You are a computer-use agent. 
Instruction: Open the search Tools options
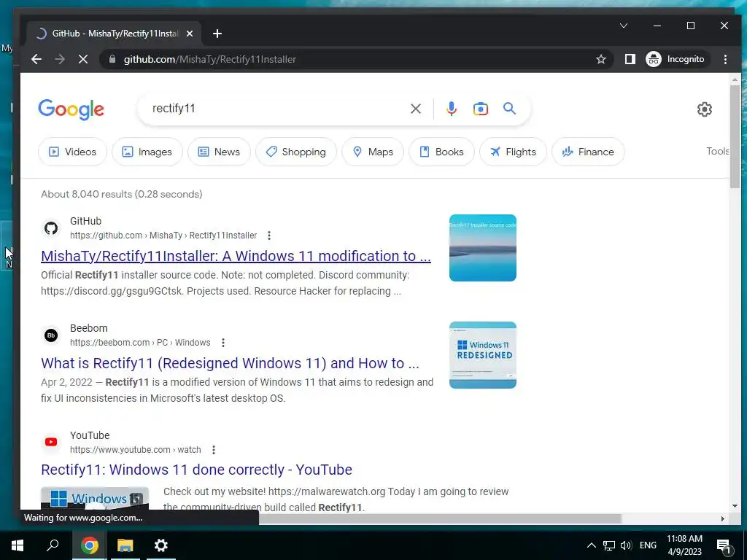point(718,151)
